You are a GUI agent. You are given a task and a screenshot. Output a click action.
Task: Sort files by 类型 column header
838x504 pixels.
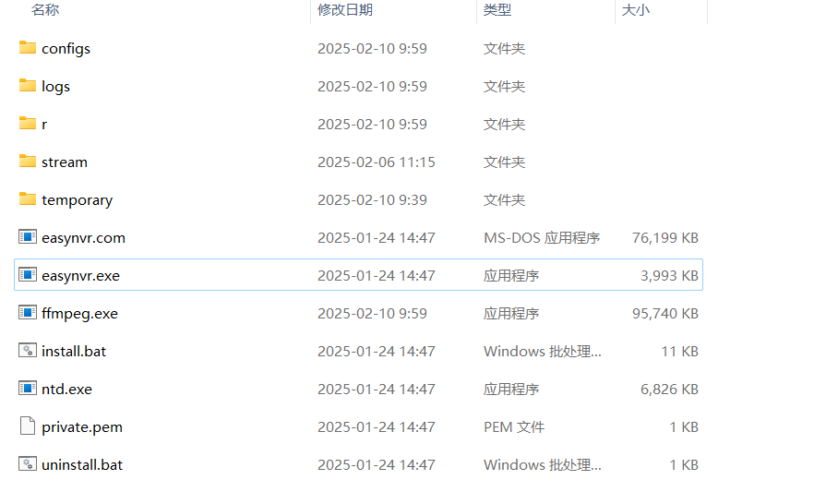tap(497, 9)
